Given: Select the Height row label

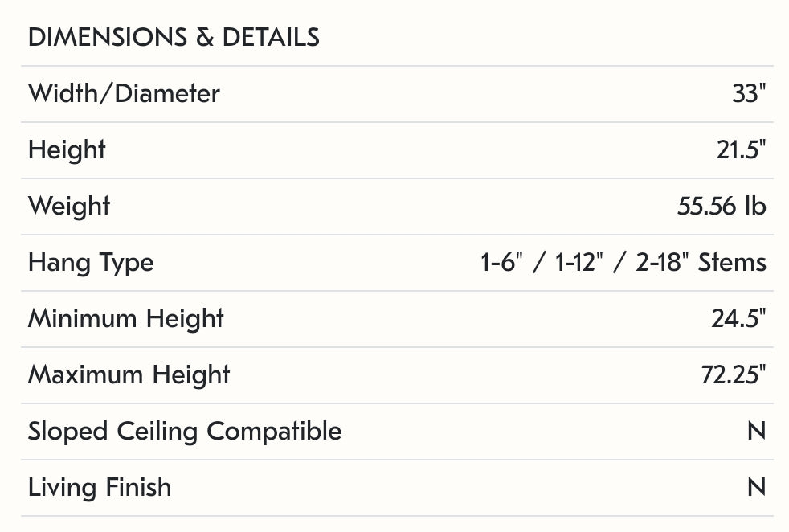Looking at the screenshot, I should [67, 150].
